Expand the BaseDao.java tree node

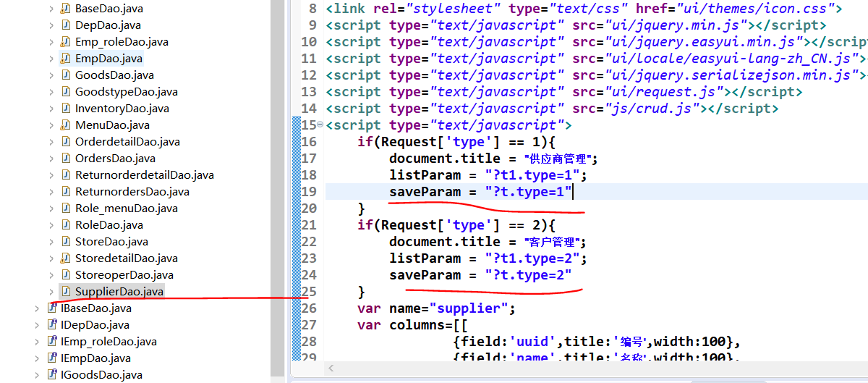pyautogui.click(x=51, y=9)
